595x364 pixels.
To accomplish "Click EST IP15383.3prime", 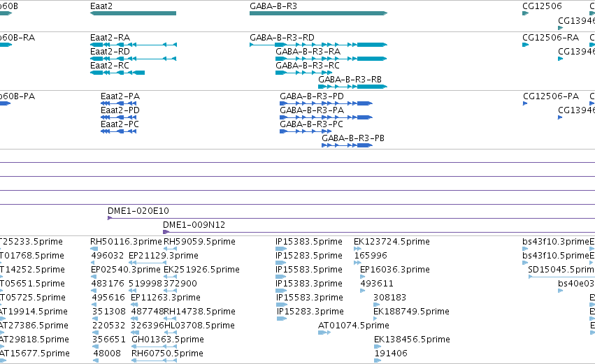I will [x=309, y=284].
